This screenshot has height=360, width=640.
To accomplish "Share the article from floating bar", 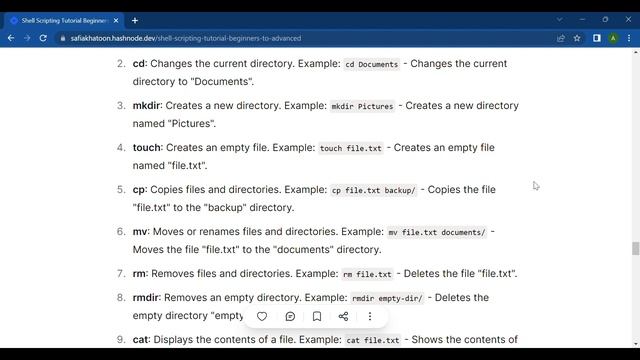I will click(343, 316).
